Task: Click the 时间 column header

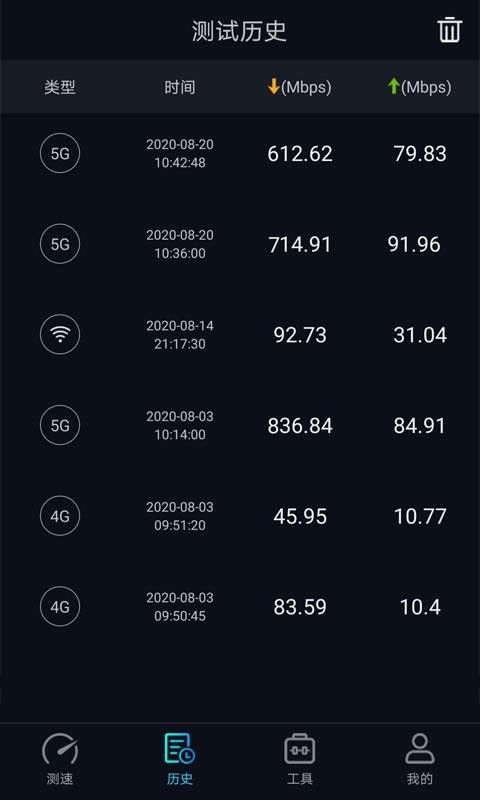Action: pyautogui.click(x=180, y=87)
